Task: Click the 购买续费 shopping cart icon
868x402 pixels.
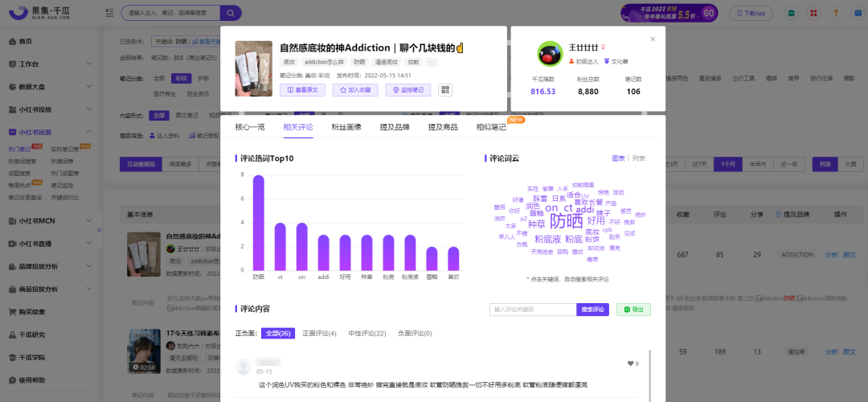Action: pyautogui.click(x=13, y=312)
